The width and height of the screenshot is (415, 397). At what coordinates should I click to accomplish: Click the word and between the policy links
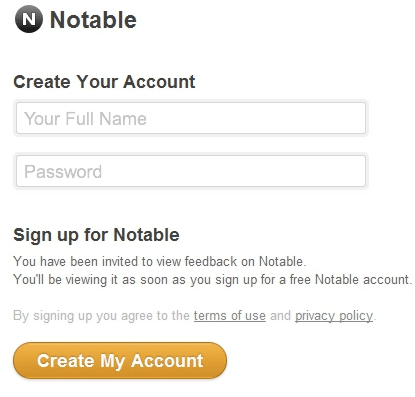pyautogui.click(x=280, y=315)
